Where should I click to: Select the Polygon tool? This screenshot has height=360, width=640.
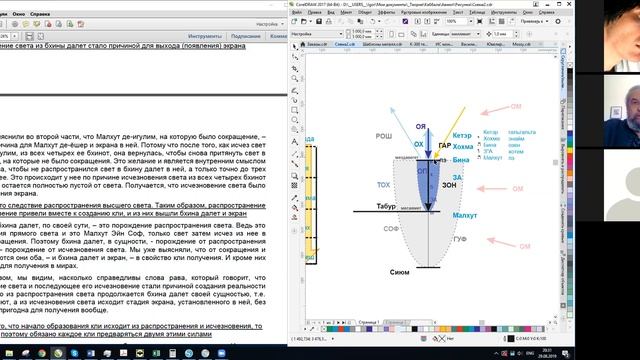(295, 130)
